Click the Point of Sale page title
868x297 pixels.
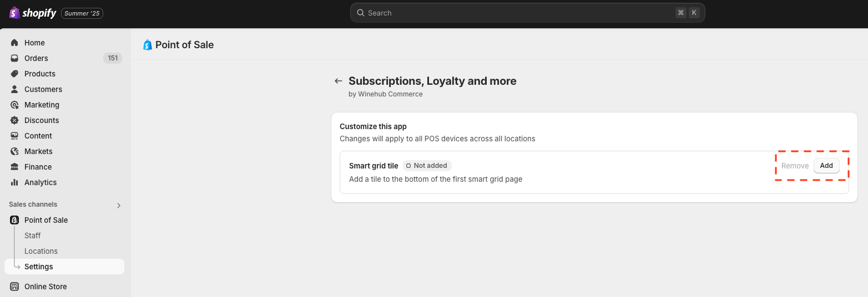tap(184, 45)
